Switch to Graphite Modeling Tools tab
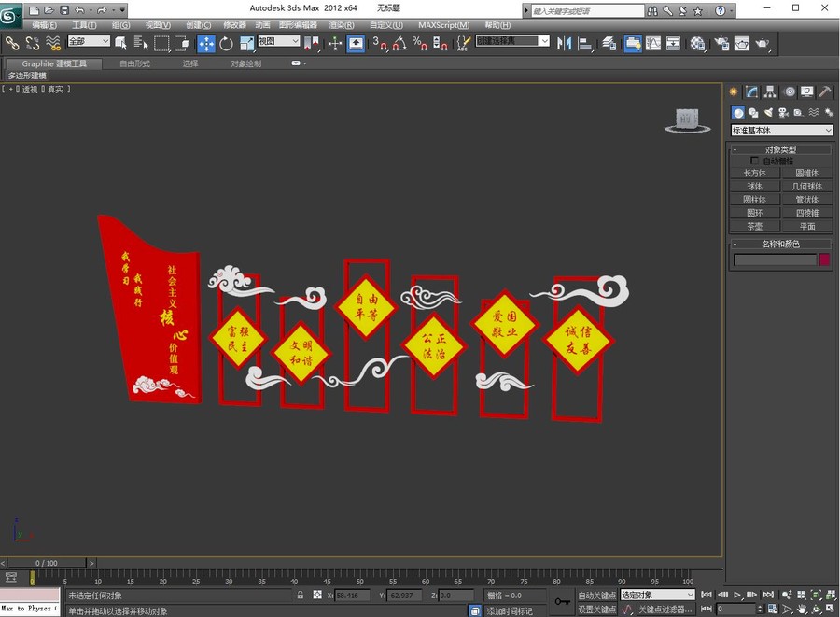Screen dimensions: 840x617 (54, 63)
